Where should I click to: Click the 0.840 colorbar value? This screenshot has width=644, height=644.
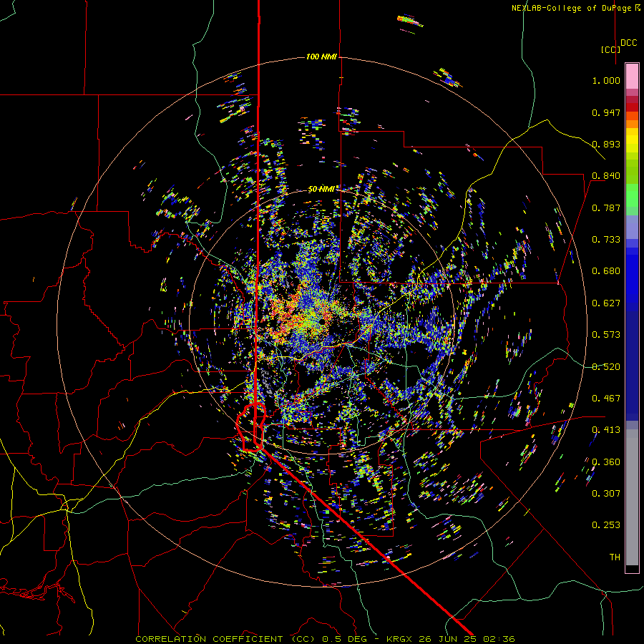(606, 176)
